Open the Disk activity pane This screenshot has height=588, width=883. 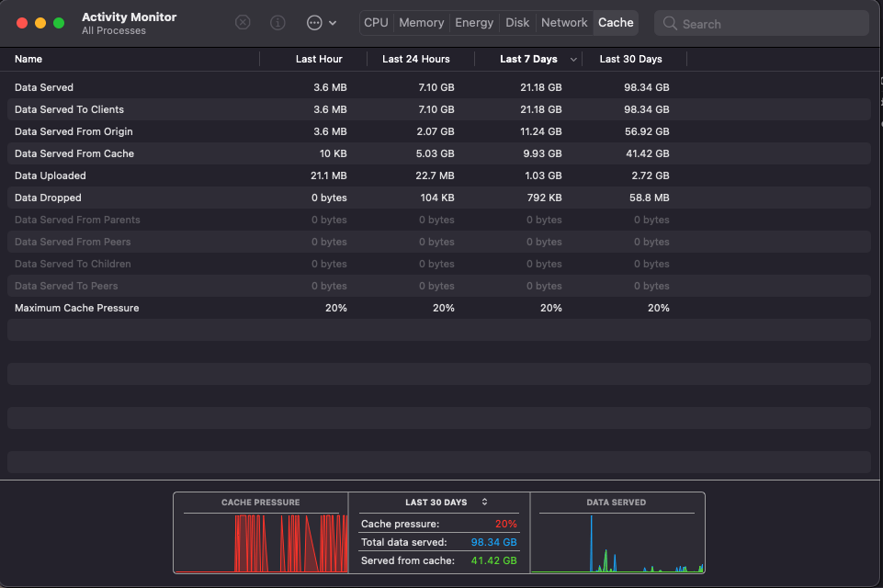516,22
